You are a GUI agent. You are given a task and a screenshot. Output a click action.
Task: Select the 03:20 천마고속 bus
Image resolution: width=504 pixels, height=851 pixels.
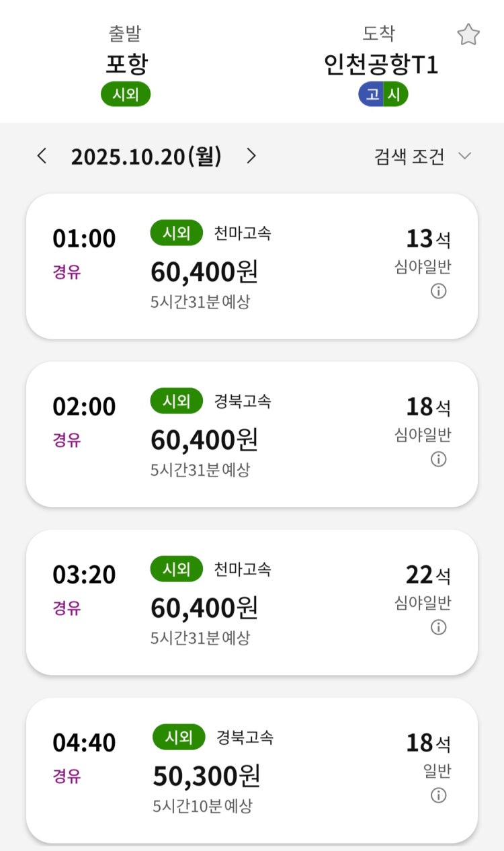[x=252, y=602]
